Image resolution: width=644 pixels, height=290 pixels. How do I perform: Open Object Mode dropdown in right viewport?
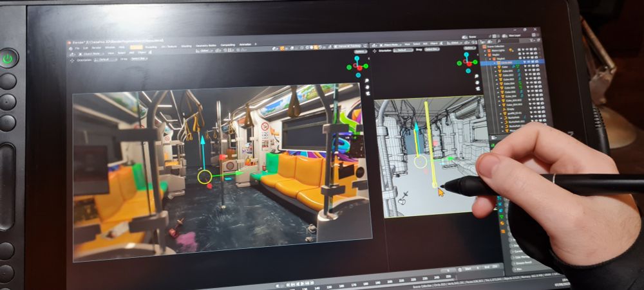pyautogui.click(x=391, y=45)
